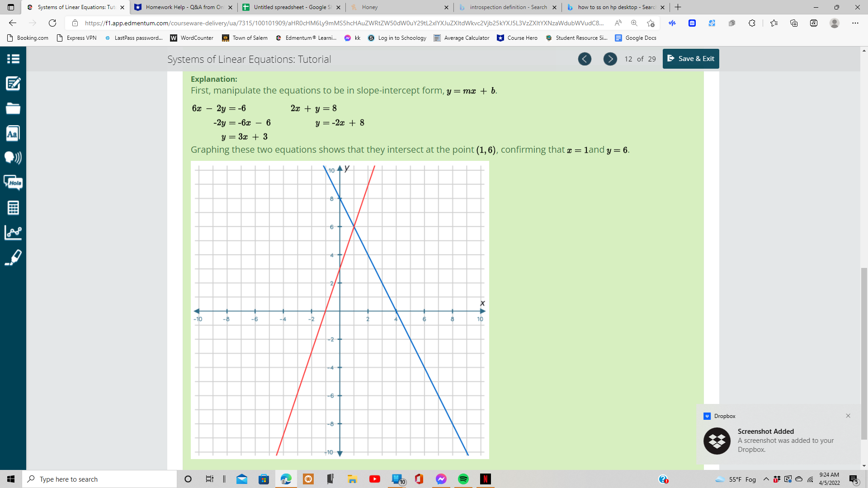
Task: Open browser Settings and more menu
Action: pyautogui.click(x=855, y=23)
